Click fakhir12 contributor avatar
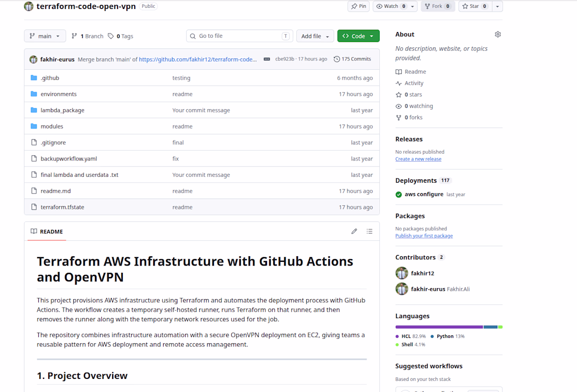The width and height of the screenshot is (577, 392). 402,273
